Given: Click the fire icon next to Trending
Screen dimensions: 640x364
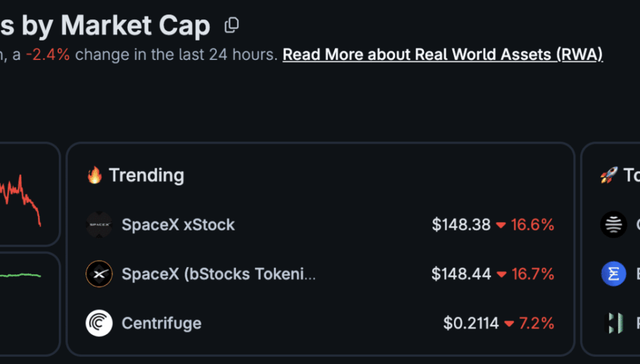Looking at the screenshot, I should click(x=95, y=175).
